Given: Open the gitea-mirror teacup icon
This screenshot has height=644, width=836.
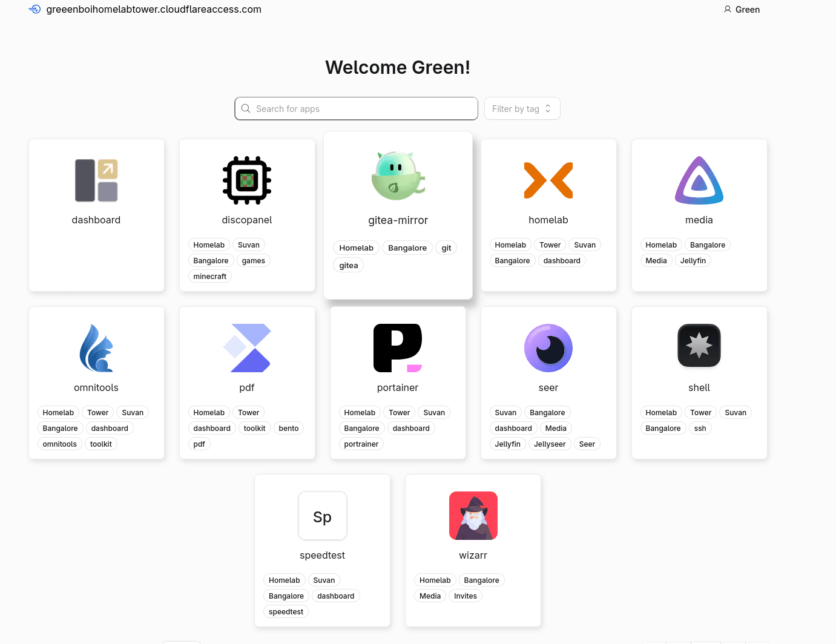Looking at the screenshot, I should [398, 176].
